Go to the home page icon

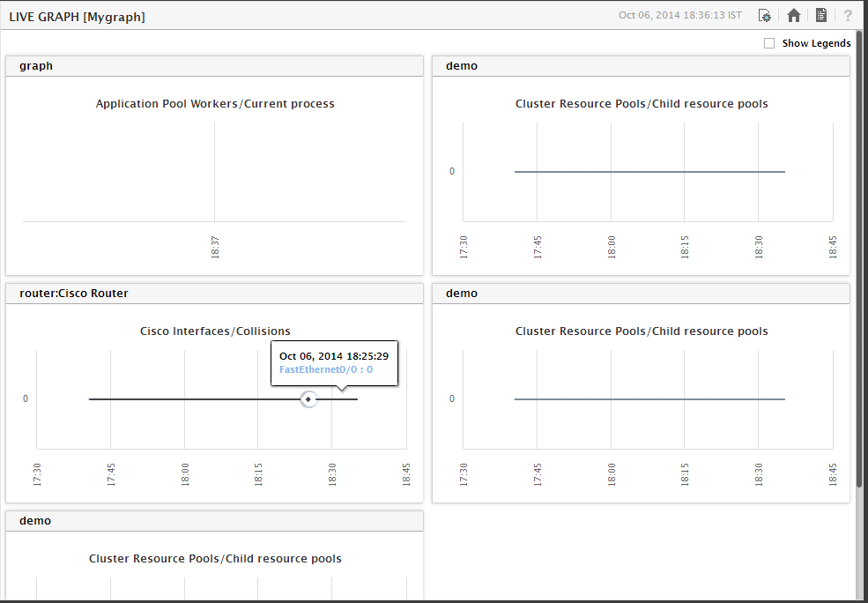794,16
